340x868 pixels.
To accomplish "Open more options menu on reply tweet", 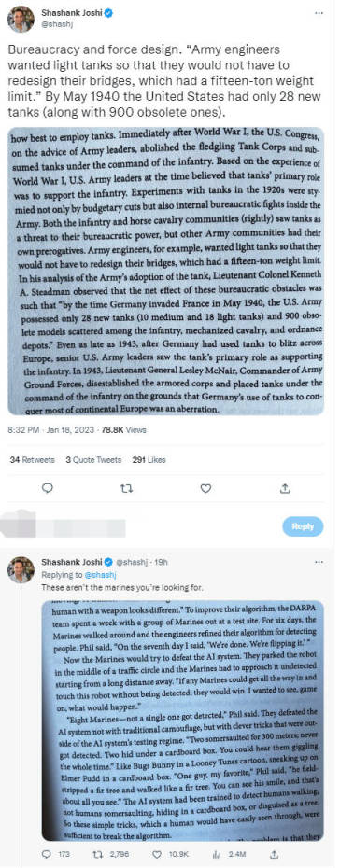I will pyautogui.click(x=319, y=561).
